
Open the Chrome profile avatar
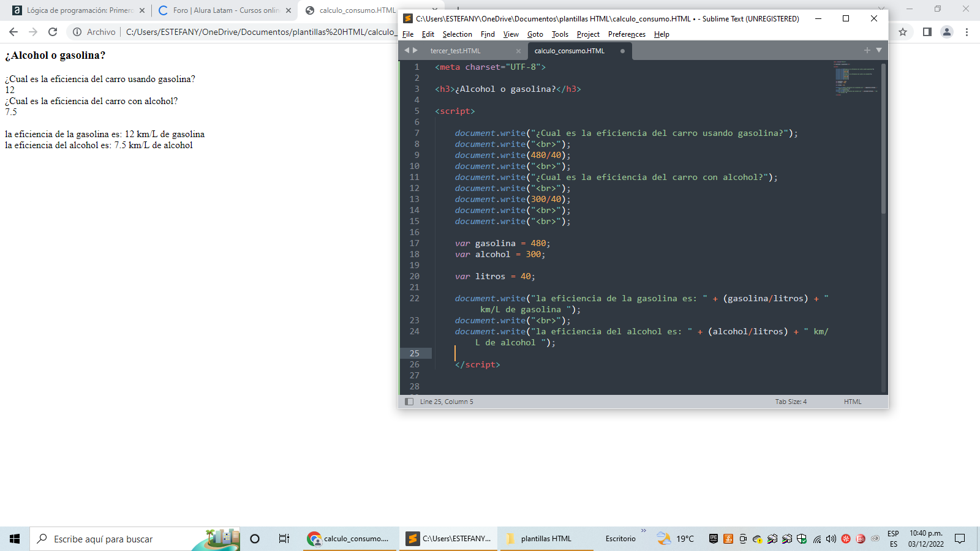point(947,32)
